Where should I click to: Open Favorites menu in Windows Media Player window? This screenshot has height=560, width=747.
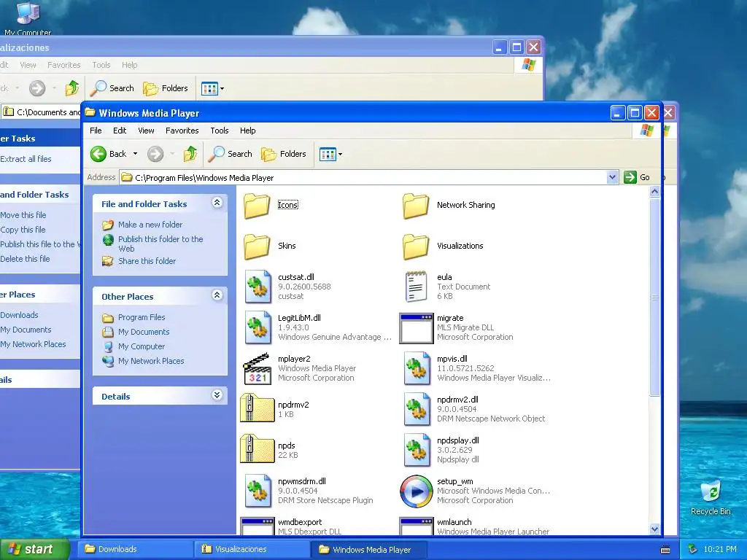point(182,131)
